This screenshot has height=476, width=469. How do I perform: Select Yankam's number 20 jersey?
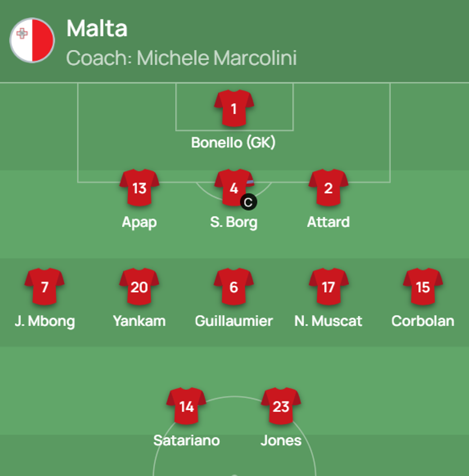(x=139, y=287)
